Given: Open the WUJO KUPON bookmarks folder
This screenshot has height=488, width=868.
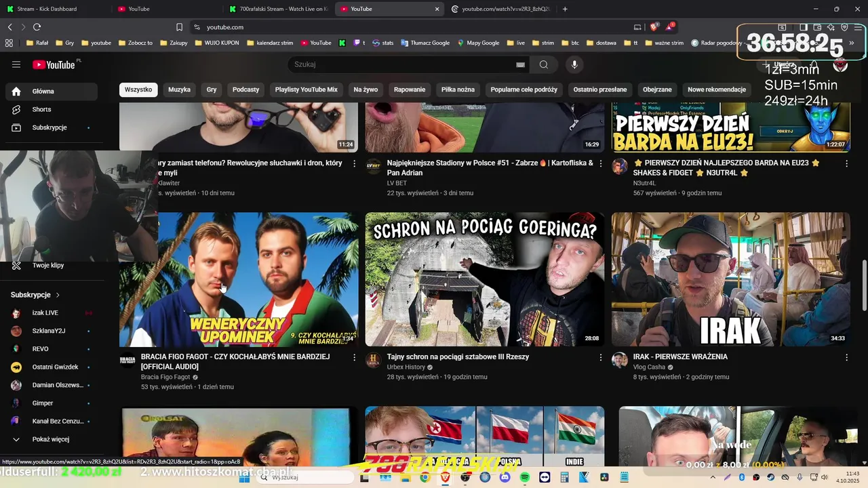Looking at the screenshot, I should tap(216, 43).
